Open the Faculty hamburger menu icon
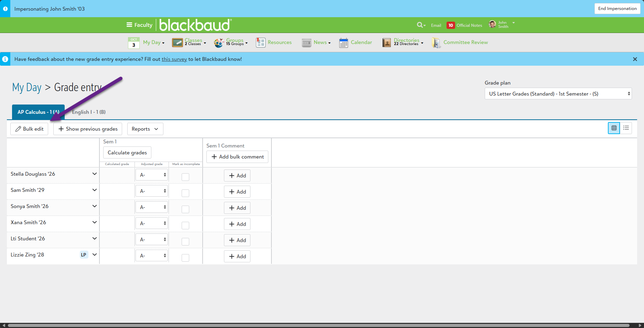Screen dimensions: 644x328 (x=129, y=25)
